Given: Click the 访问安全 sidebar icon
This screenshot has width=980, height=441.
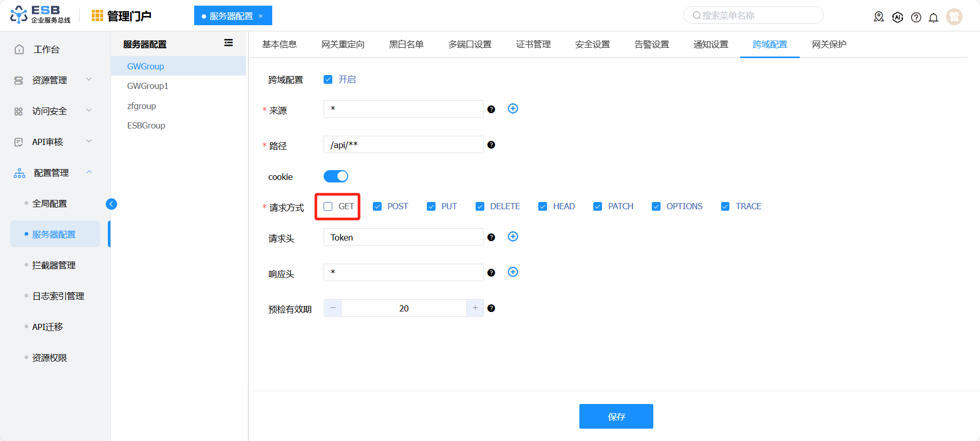Looking at the screenshot, I should (x=18, y=112).
